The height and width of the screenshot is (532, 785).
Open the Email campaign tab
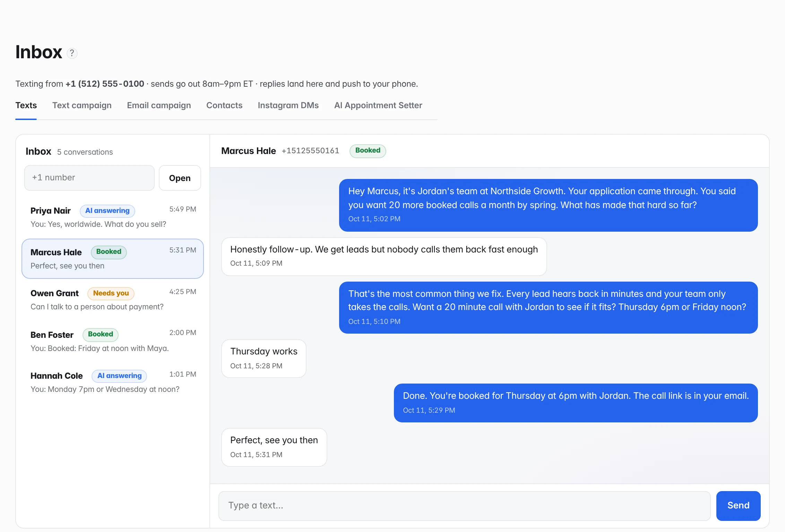[x=159, y=105]
